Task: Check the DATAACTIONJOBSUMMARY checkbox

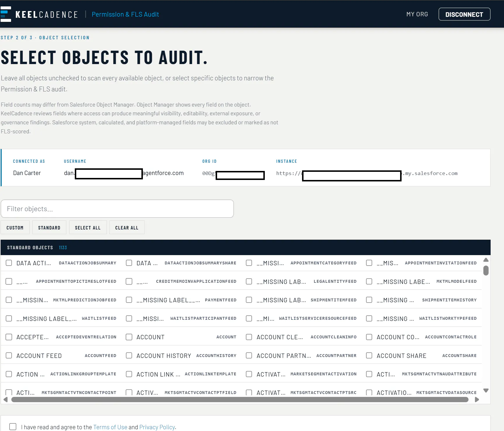Action: pyautogui.click(x=9, y=263)
